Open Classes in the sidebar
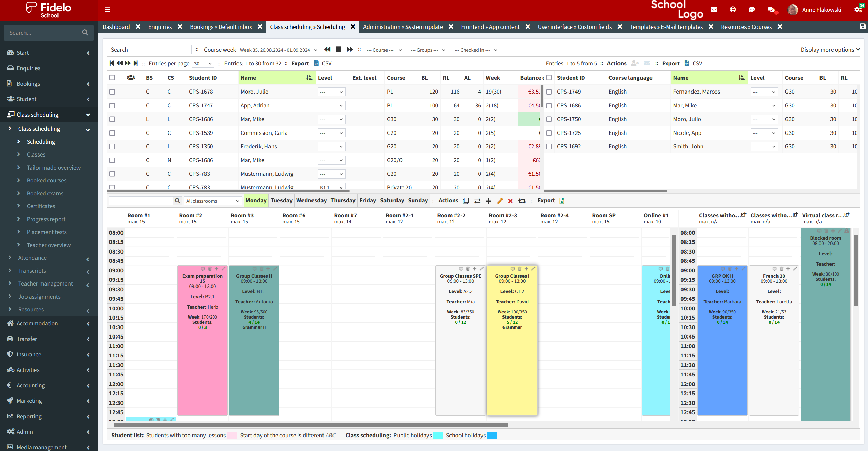This screenshot has width=868, height=451. (36, 154)
